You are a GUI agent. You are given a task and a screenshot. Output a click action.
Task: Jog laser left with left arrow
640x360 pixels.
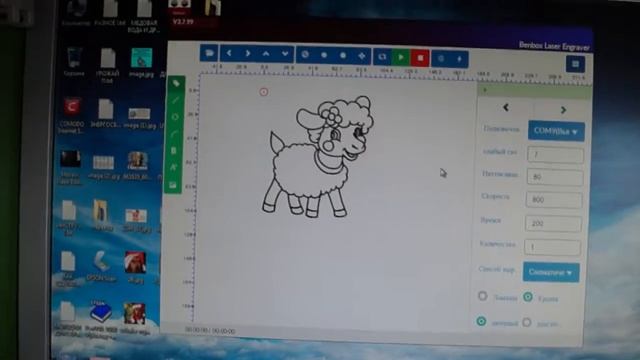pos(229,53)
